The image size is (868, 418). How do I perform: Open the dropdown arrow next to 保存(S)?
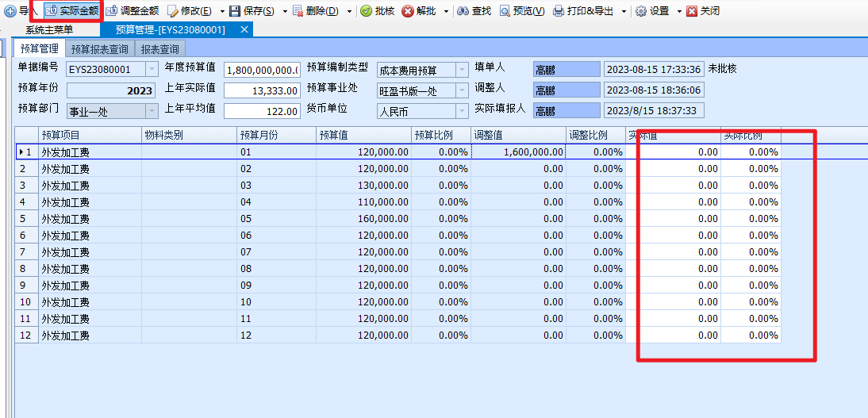pos(285,11)
